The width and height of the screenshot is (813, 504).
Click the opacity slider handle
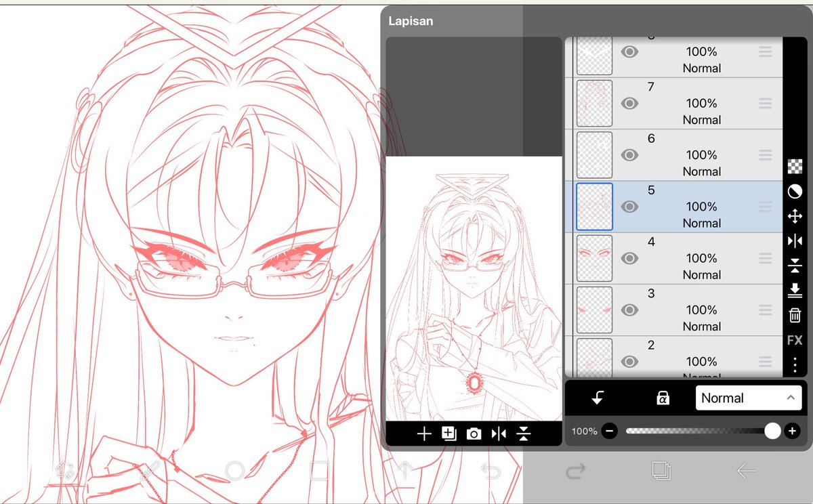772,431
